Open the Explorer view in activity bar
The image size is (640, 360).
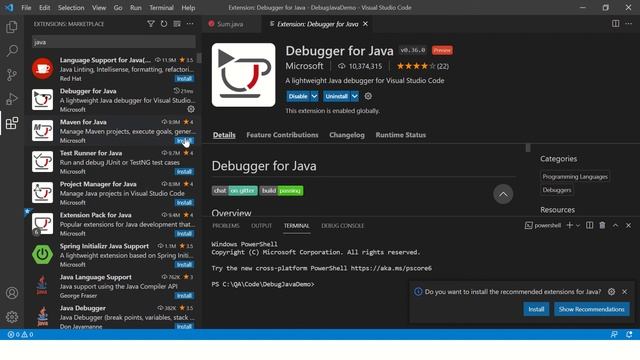click(x=12, y=27)
